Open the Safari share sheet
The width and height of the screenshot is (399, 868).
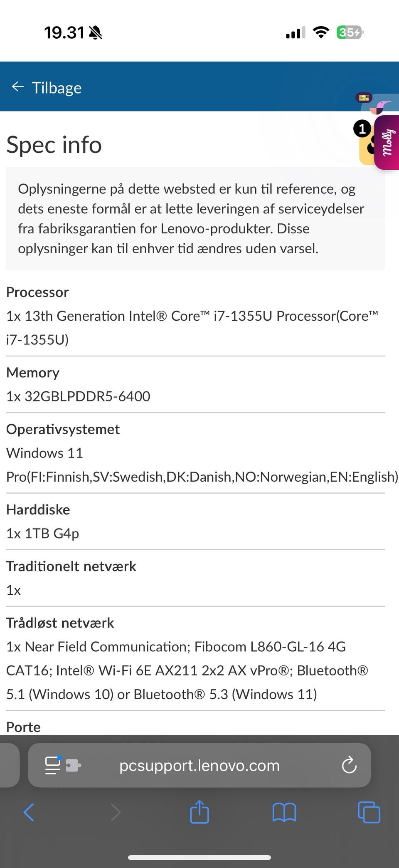(x=199, y=812)
